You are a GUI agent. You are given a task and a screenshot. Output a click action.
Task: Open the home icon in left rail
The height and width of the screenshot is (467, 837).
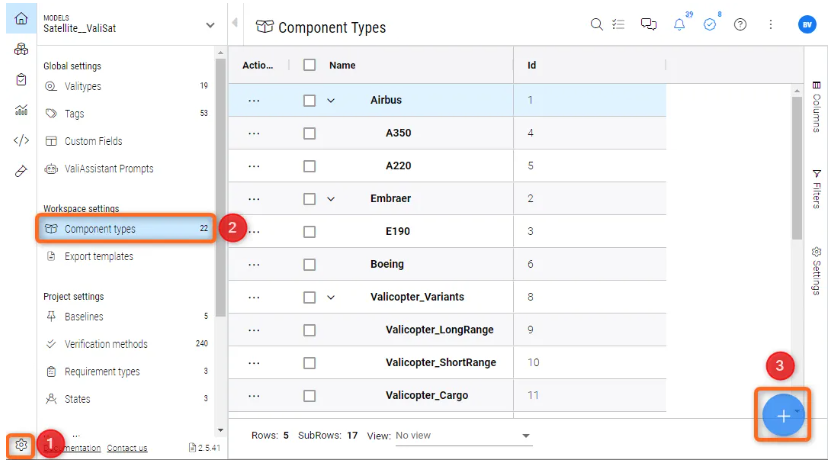[21, 19]
